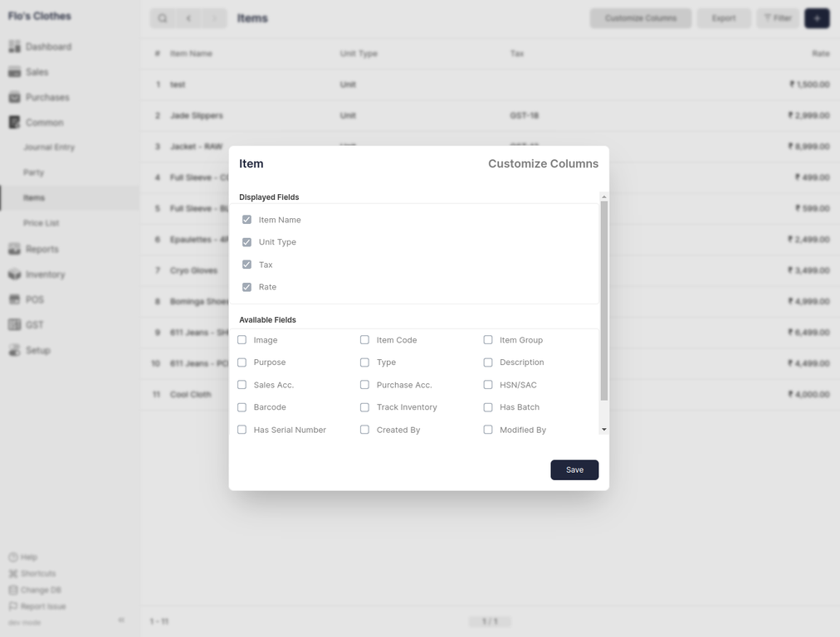Image resolution: width=840 pixels, height=637 pixels.
Task: Check the Barcode available field
Action: click(242, 407)
